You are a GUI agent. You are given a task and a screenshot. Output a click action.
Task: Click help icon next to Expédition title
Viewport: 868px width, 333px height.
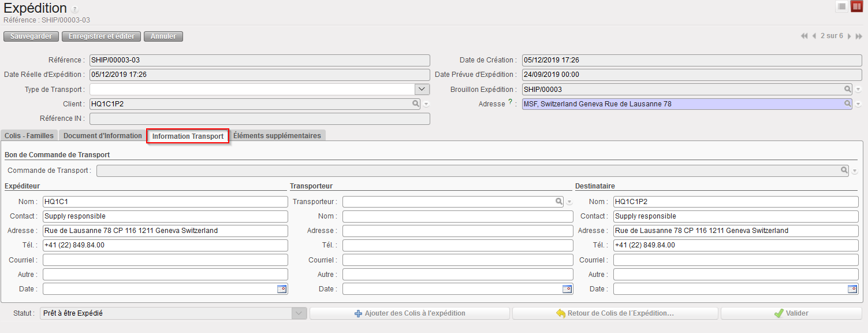coord(75,10)
